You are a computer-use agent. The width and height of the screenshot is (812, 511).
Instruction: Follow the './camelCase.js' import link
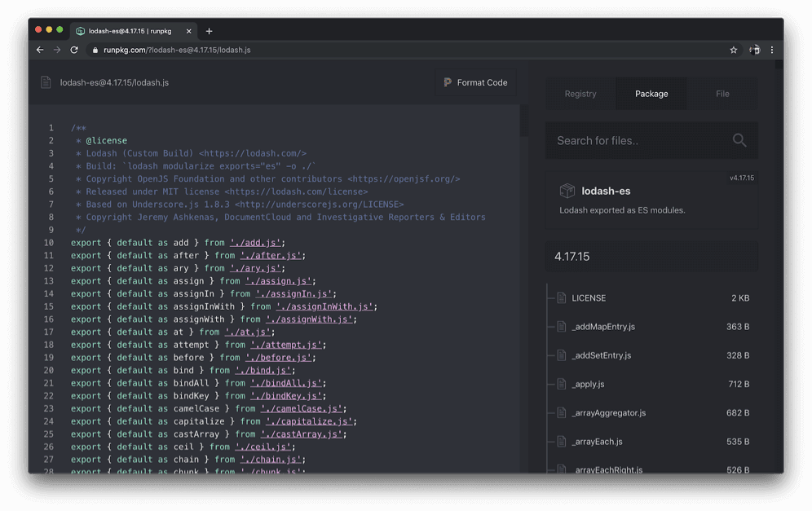302,408
